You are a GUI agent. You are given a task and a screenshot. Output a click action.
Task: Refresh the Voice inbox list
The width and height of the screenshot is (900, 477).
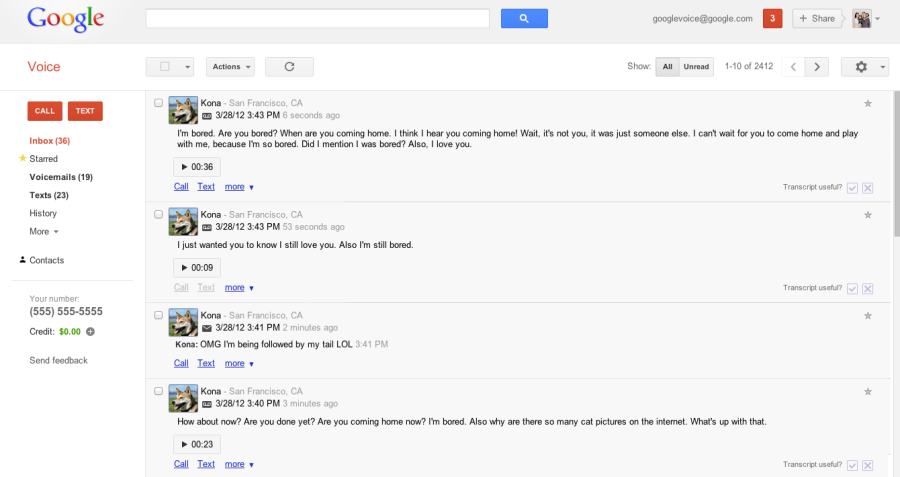tap(289, 67)
